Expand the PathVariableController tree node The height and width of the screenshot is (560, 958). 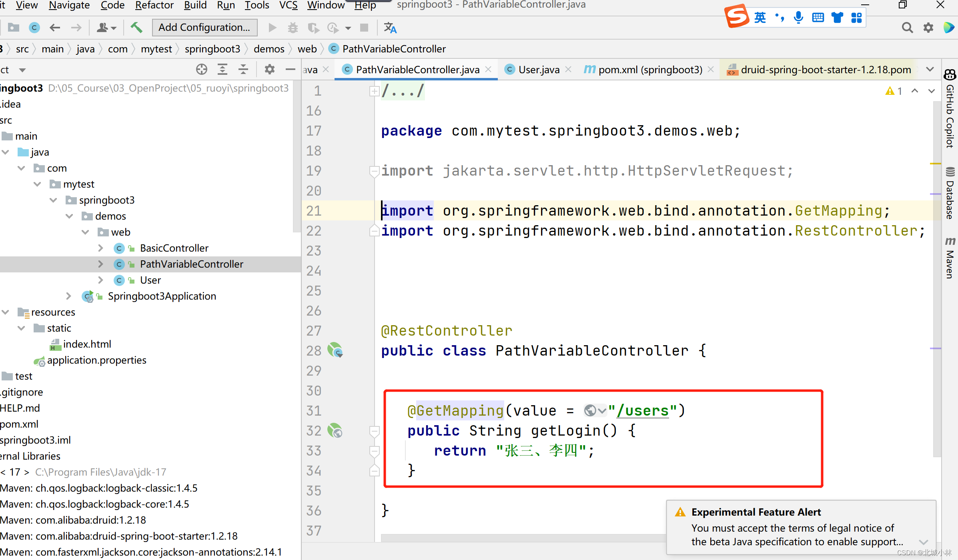click(x=101, y=264)
